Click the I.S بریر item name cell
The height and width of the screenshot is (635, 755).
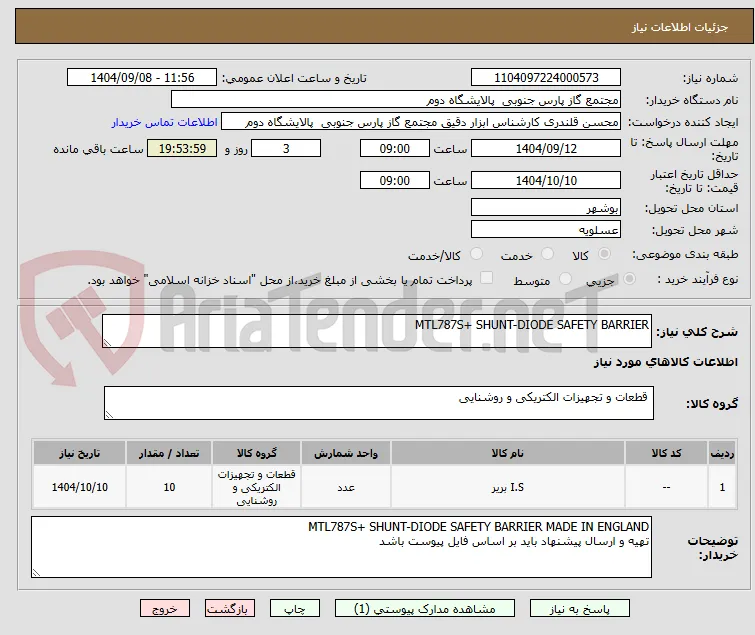click(508, 487)
